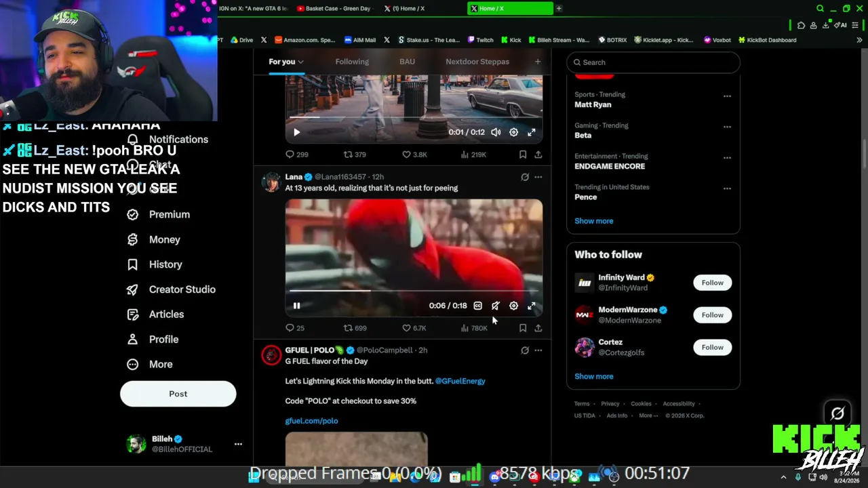Open Grok icon on the GFUEL POLO post
This screenshot has width=868, height=488.
(524, 350)
